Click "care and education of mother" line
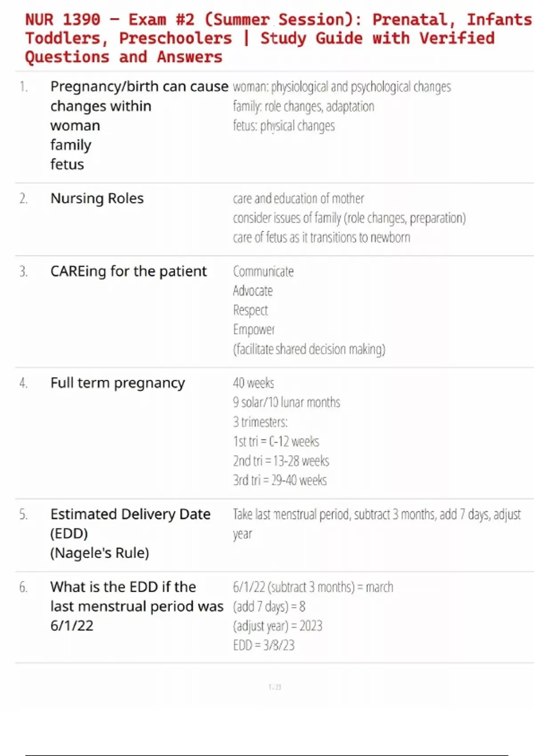The height and width of the screenshot is (756, 534). tap(298, 198)
